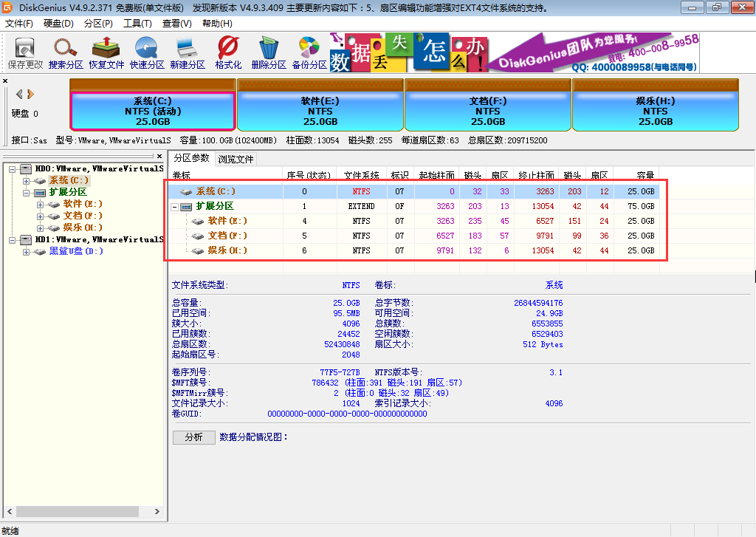Switch to the 浏览文件 tab
756x537 pixels.
pos(236,159)
